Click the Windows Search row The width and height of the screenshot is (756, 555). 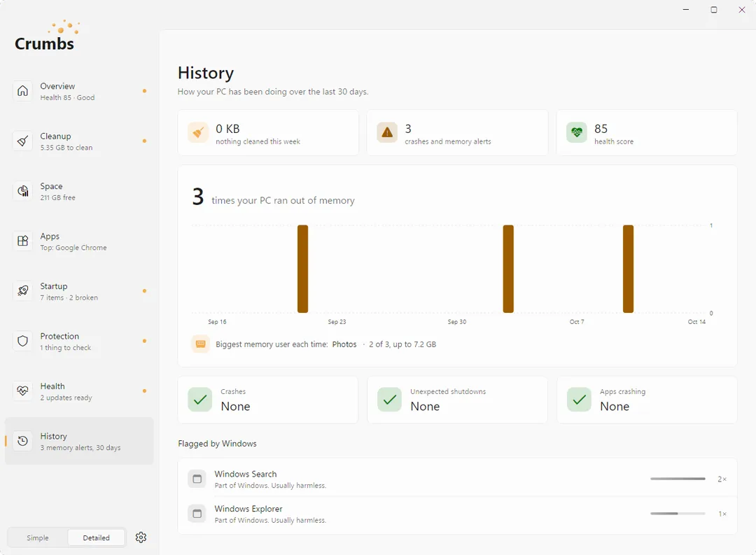pos(458,479)
